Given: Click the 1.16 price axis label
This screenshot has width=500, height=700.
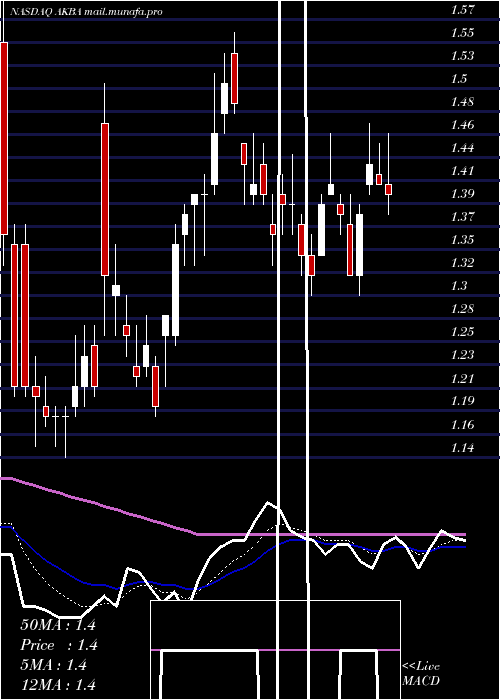Looking at the screenshot, I should pos(462,424).
